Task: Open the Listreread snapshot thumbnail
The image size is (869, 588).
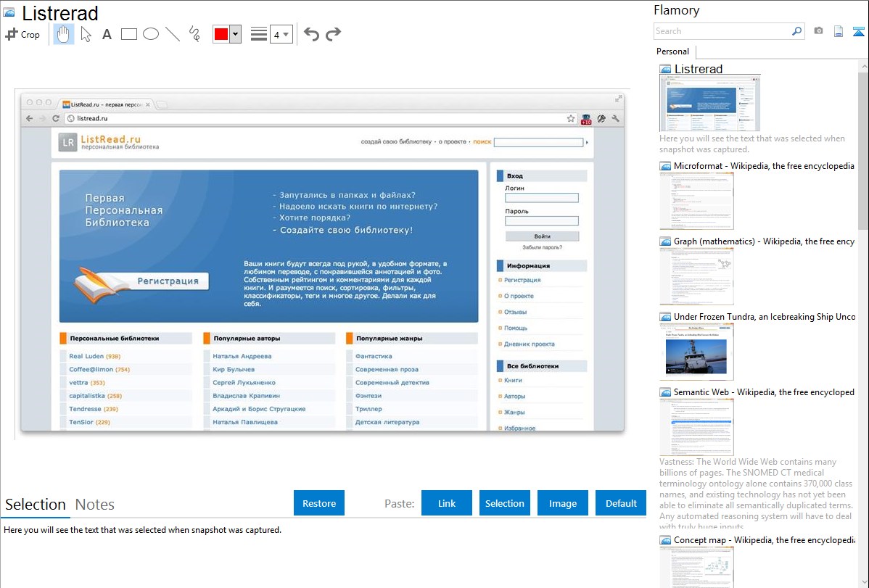Action: pyautogui.click(x=710, y=103)
